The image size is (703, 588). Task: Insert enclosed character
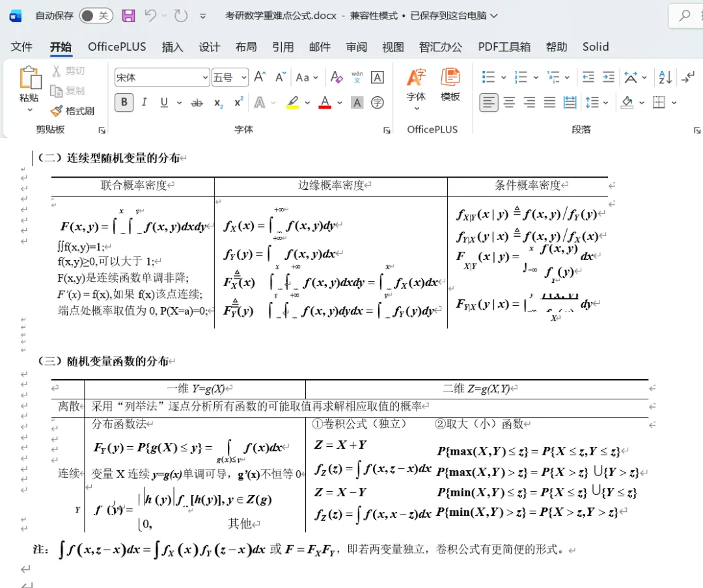click(378, 103)
